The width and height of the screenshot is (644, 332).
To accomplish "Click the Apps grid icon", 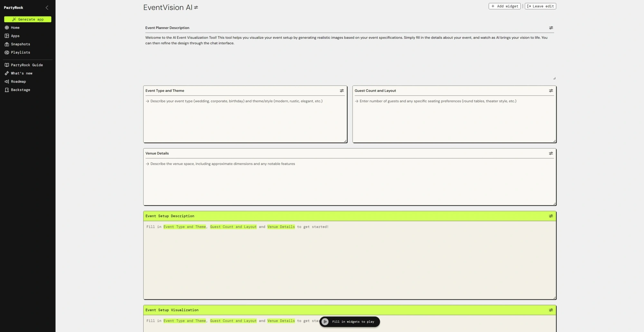I will pos(7,36).
